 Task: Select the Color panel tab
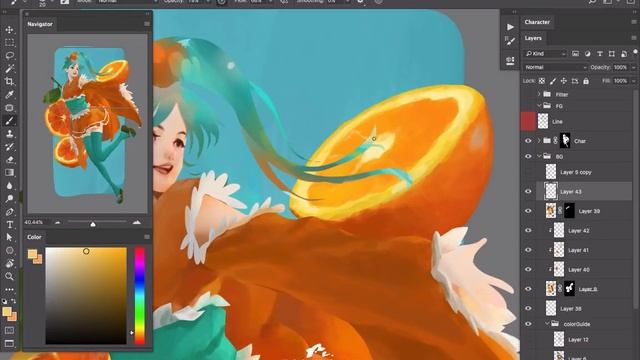click(34, 237)
